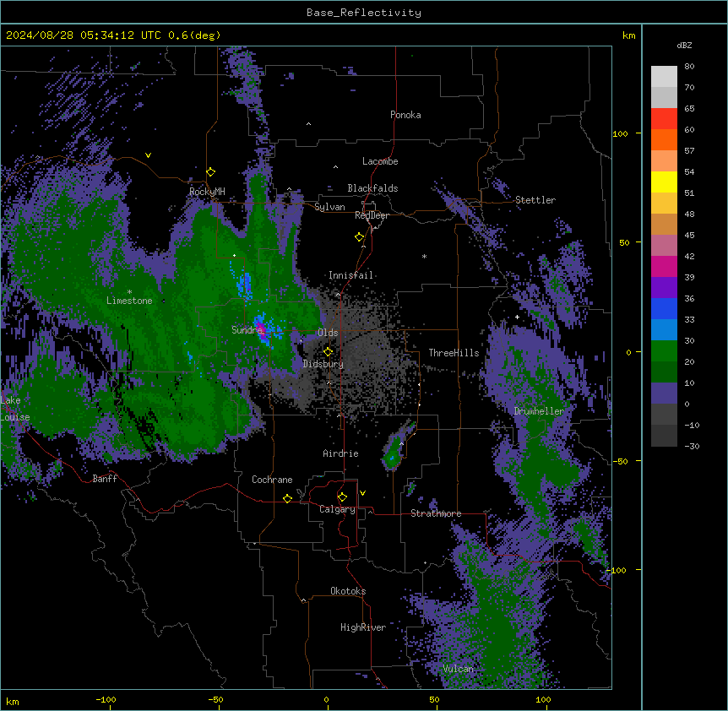Click the Limestone label
The width and height of the screenshot is (728, 711).
click(129, 301)
